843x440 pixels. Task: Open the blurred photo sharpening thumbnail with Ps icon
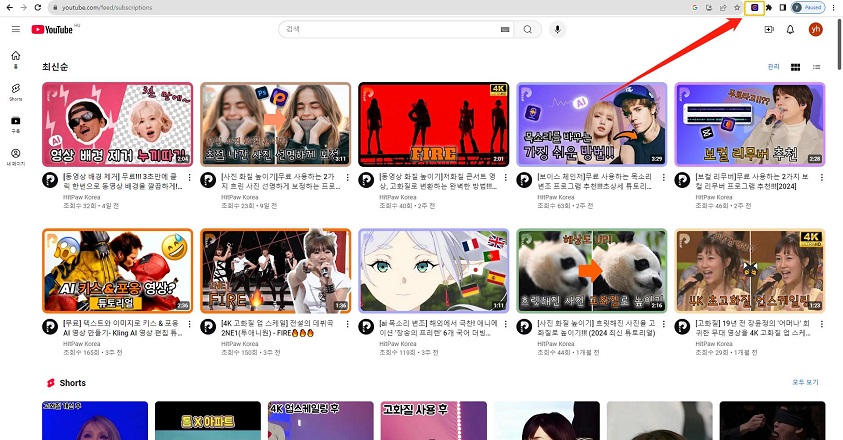[x=275, y=124]
